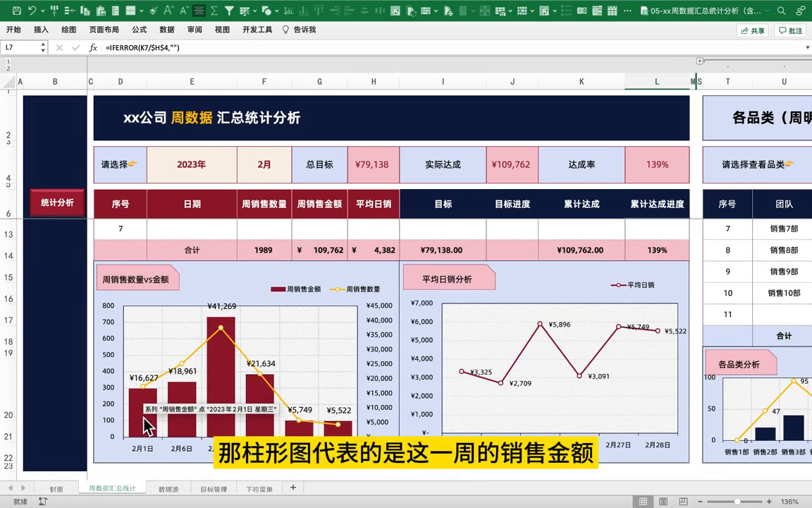Click the previous sheet navigation arrow
This screenshot has height=508, width=812.
(x=11, y=488)
